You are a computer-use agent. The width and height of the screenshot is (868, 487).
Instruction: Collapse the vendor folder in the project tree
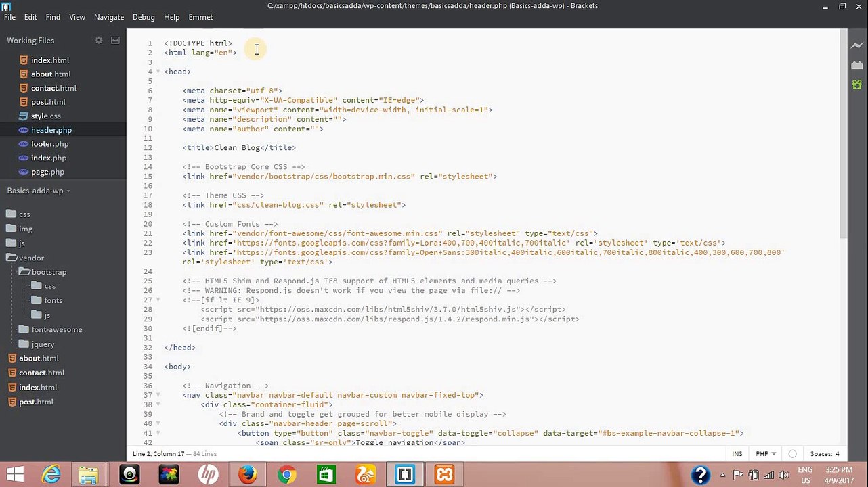tap(25, 258)
